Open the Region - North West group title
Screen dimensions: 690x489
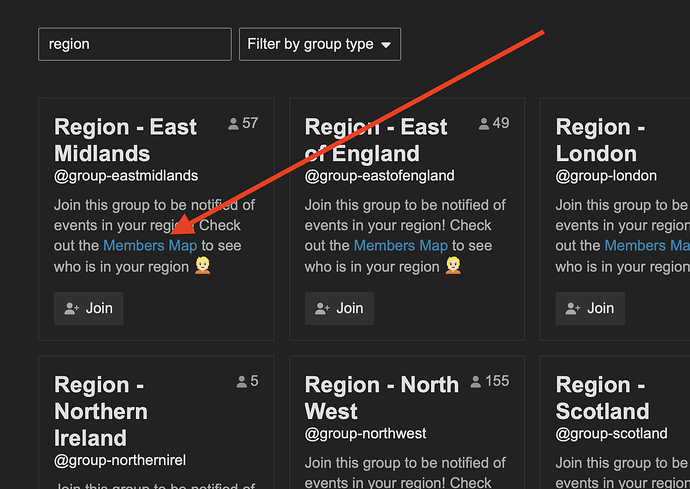coord(382,398)
